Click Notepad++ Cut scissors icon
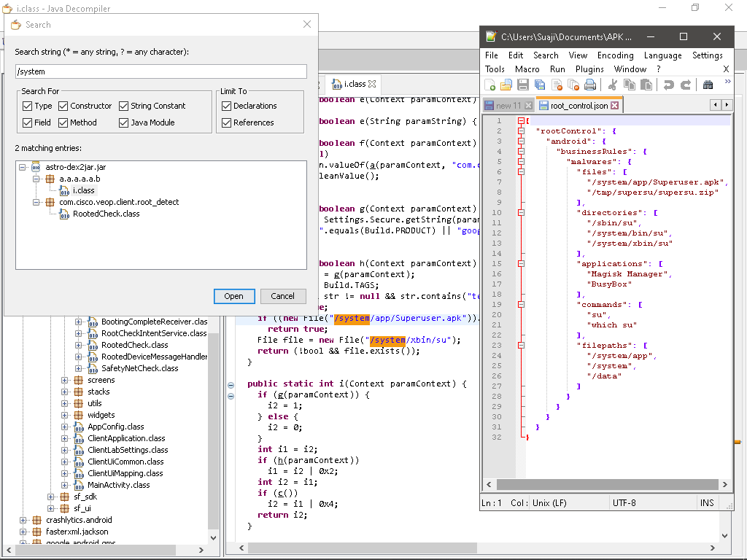Image resolution: width=747 pixels, height=560 pixels. pyautogui.click(x=613, y=85)
